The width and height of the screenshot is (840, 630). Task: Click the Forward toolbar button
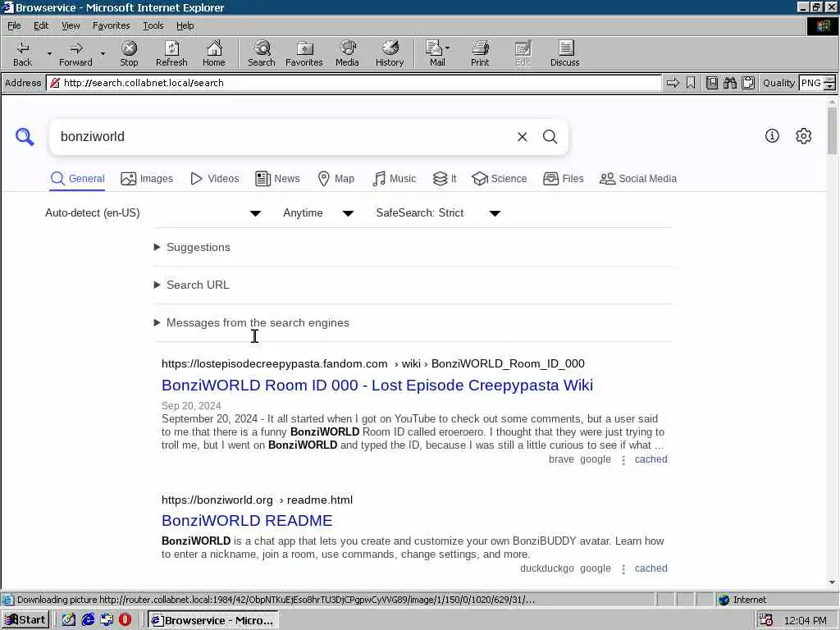pyautogui.click(x=75, y=53)
